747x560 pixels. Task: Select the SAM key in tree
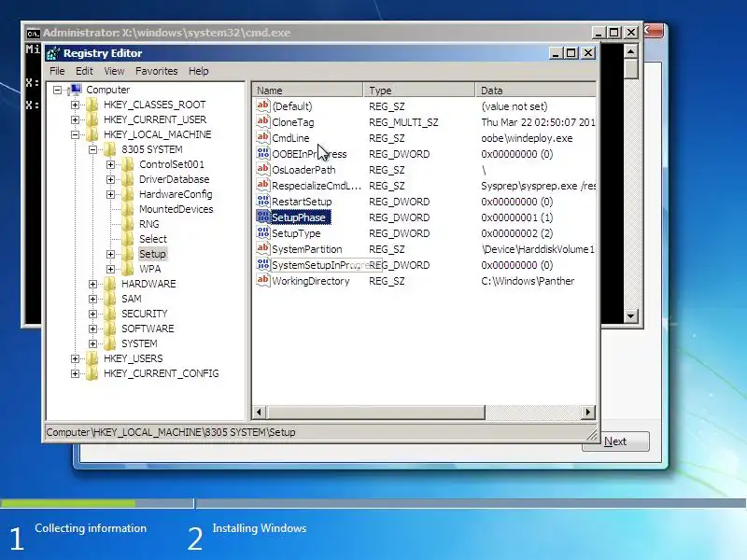[x=132, y=299]
